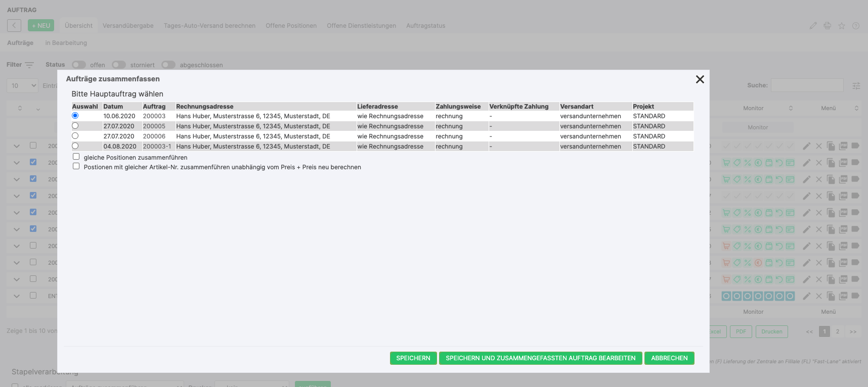Open the entries-per-page dropdown showing 10
This screenshot has width=868, height=387.
(x=23, y=86)
